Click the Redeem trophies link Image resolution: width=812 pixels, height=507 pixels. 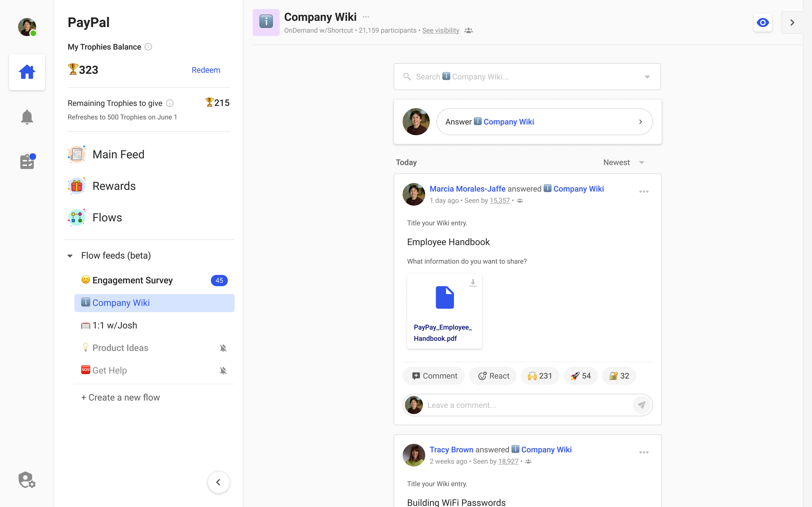click(206, 70)
